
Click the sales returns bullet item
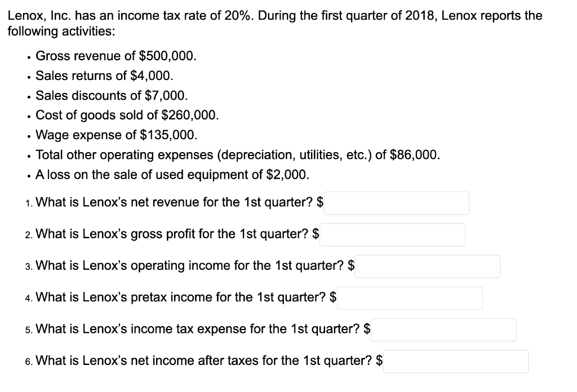[104, 75]
